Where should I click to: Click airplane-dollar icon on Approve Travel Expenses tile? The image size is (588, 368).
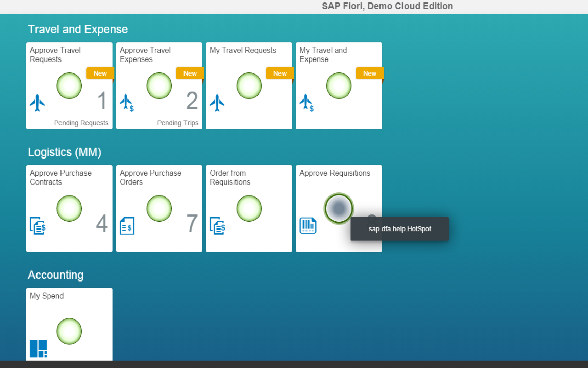(127, 103)
